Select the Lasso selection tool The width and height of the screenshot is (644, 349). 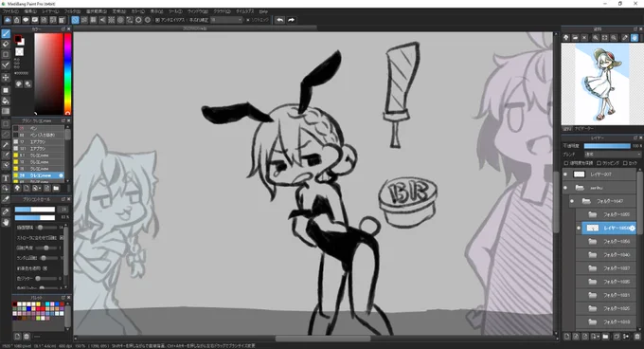(6, 134)
